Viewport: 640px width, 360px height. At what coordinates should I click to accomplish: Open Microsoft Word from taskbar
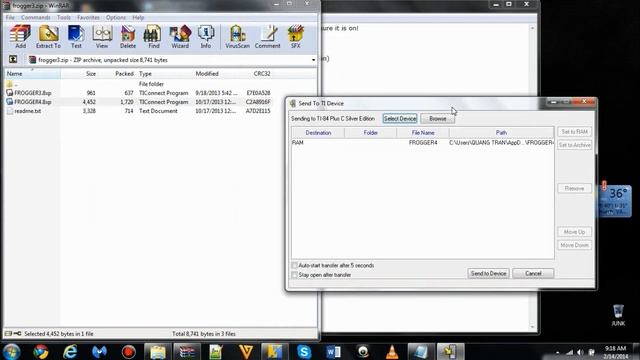click(333, 351)
